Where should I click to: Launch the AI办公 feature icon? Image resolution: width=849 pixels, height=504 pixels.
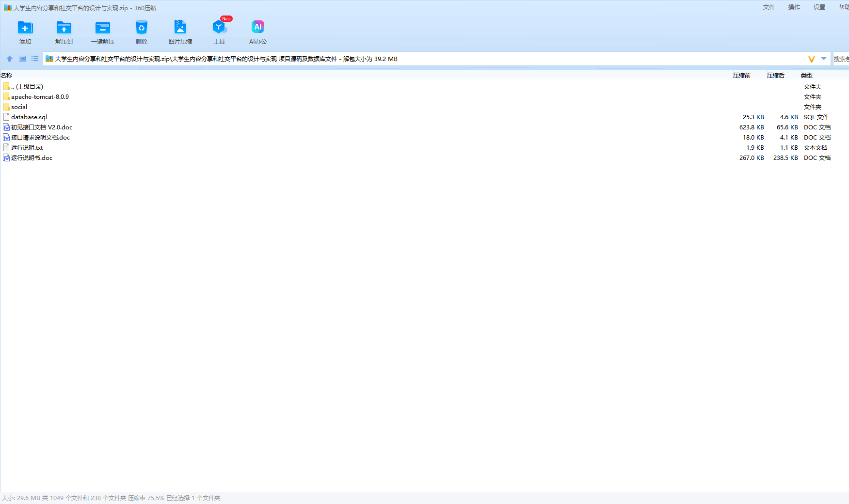257,28
